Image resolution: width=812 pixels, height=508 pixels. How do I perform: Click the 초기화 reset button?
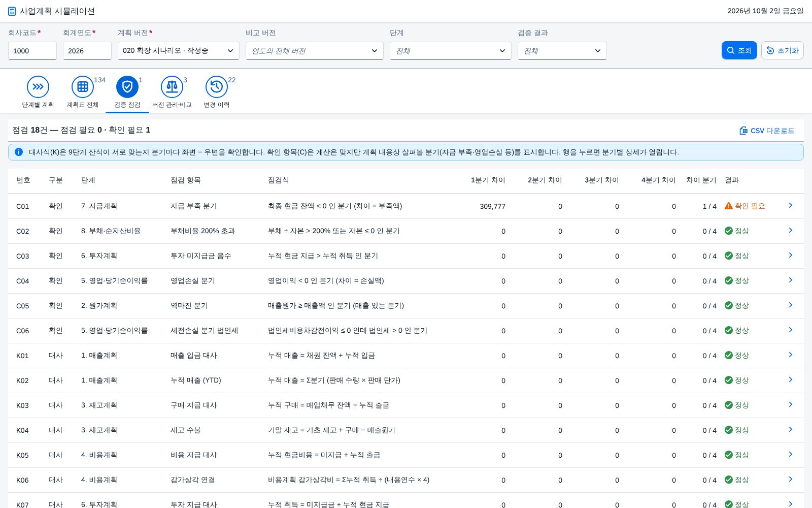(x=783, y=50)
